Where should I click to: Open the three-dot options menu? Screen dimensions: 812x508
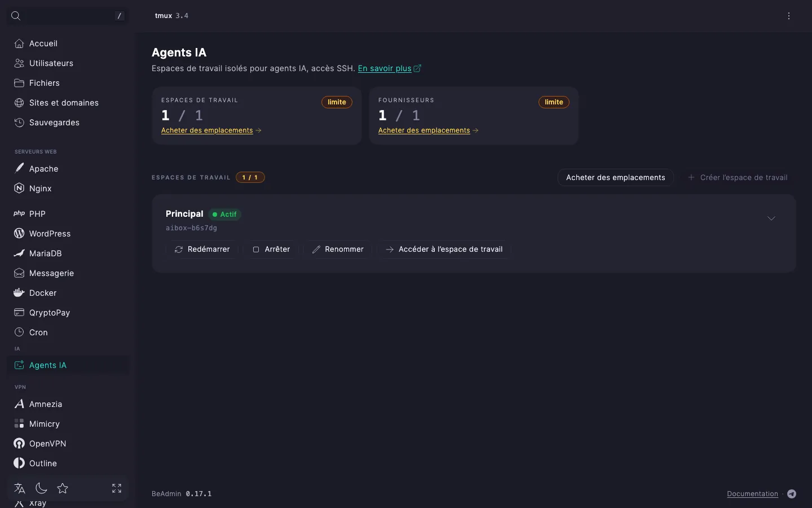[x=789, y=16]
